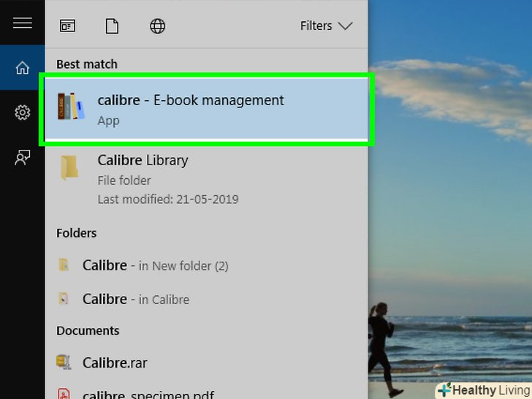This screenshot has width=532, height=399.
Task: Open the Calibre.rar document
Action: coord(207,362)
